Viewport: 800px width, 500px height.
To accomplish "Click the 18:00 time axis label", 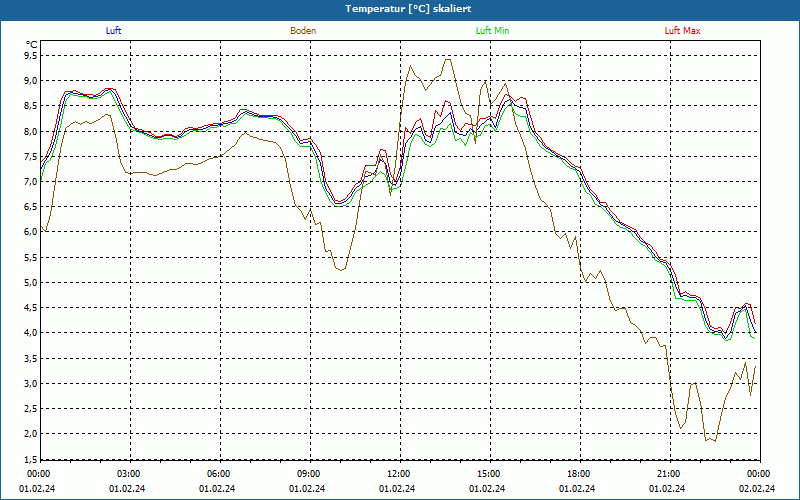I will (580, 474).
